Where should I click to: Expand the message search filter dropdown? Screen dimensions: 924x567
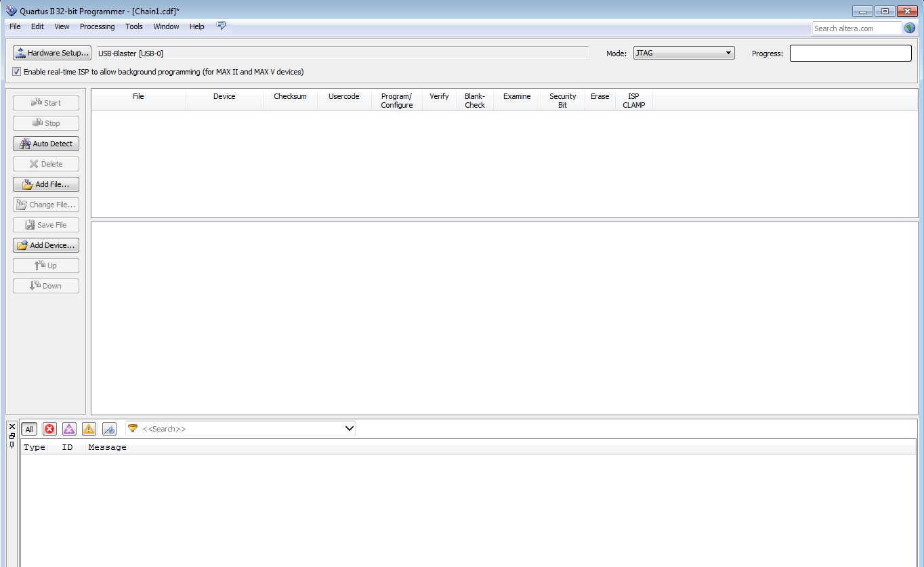point(350,429)
